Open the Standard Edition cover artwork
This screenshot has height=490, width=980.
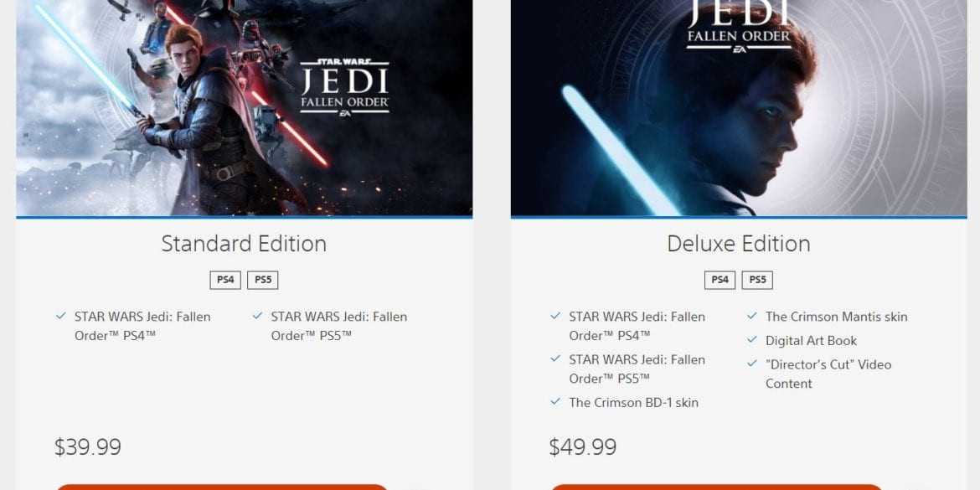(245, 107)
